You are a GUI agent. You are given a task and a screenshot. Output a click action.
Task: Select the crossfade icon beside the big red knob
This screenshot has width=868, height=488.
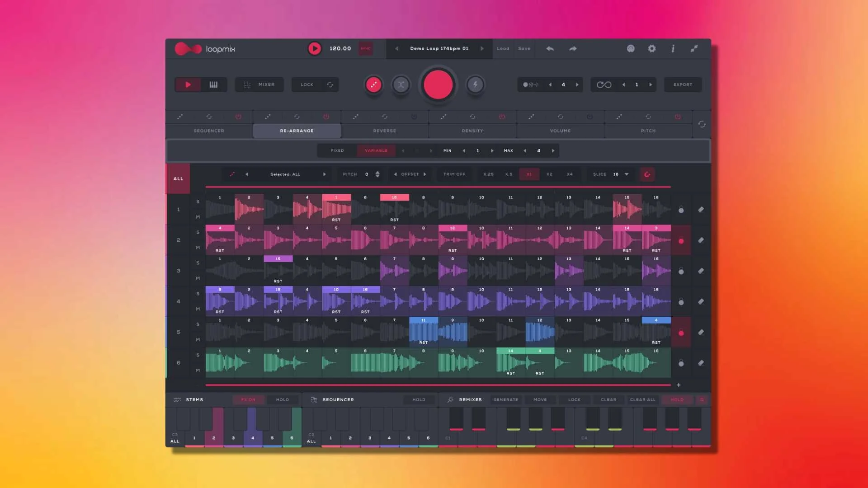pyautogui.click(x=401, y=84)
